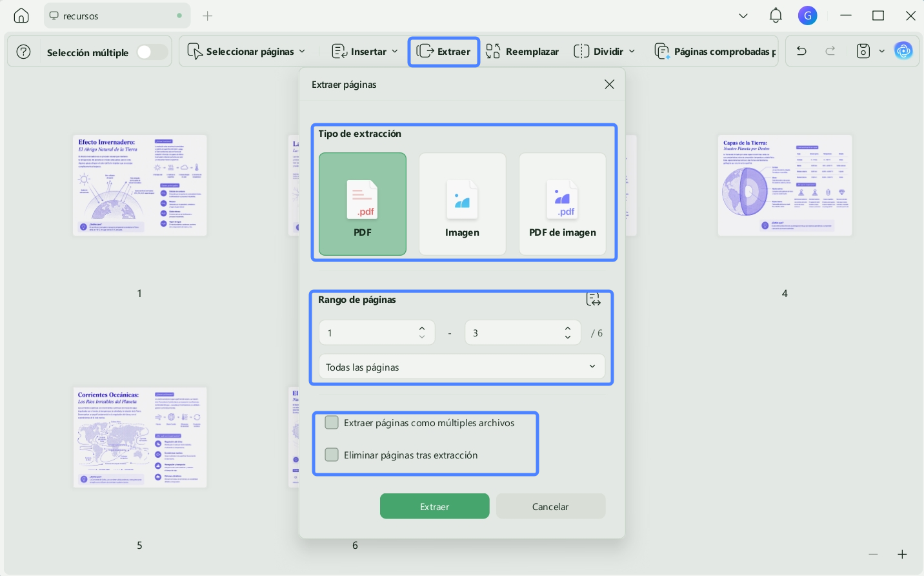Open the notifications bell

(x=776, y=15)
